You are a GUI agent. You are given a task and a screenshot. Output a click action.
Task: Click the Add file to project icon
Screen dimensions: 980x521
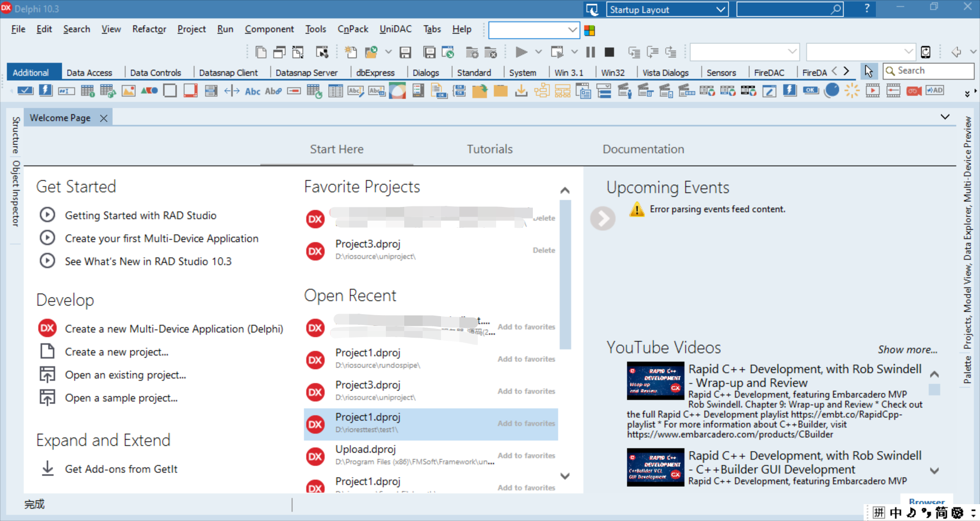click(472, 52)
